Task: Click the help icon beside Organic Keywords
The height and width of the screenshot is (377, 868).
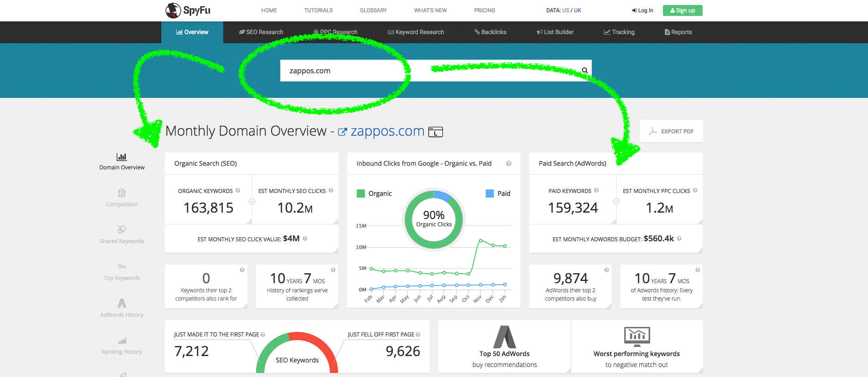Action: [x=238, y=190]
